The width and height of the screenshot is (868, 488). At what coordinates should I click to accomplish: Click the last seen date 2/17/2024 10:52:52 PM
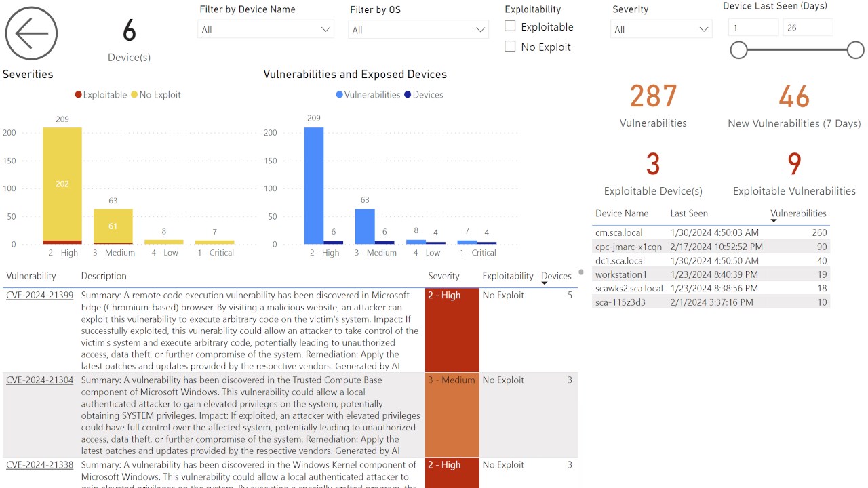716,247
